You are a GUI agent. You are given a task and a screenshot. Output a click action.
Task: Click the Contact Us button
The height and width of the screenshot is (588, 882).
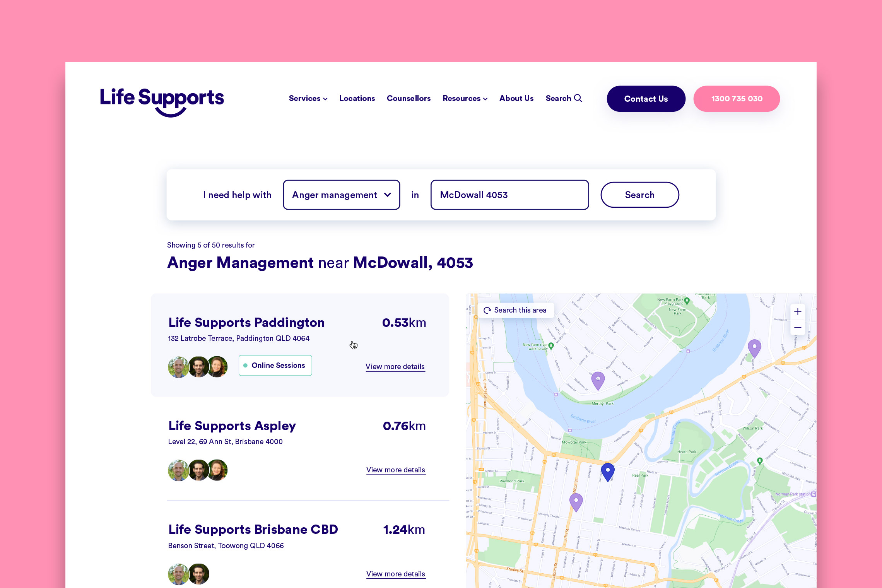coord(646,99)
